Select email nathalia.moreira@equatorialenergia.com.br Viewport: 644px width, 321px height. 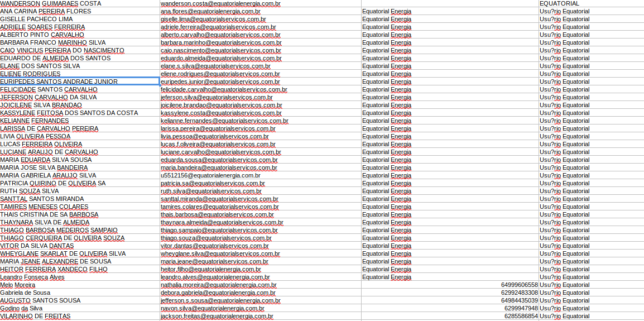[x=219, y=285]
